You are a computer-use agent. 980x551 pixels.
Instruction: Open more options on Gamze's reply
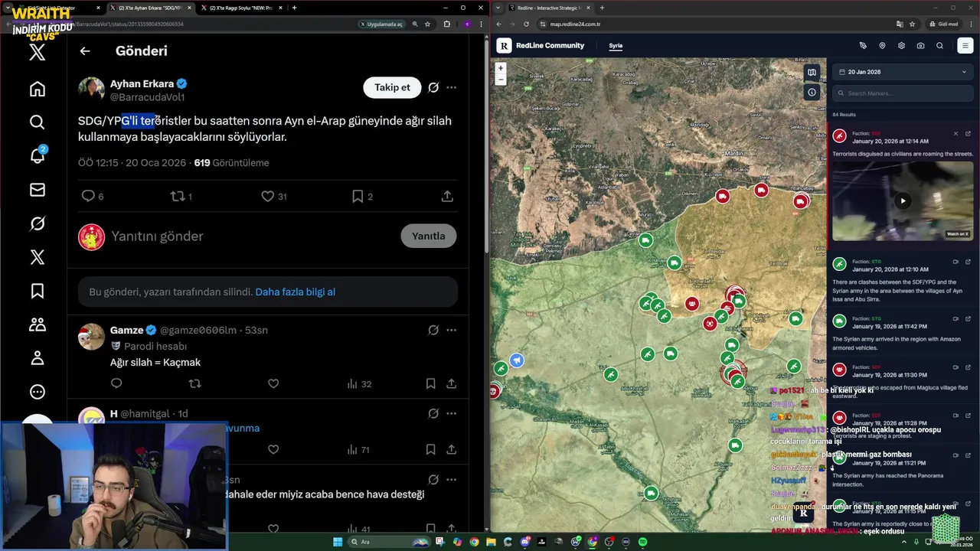tap(452, 330)
